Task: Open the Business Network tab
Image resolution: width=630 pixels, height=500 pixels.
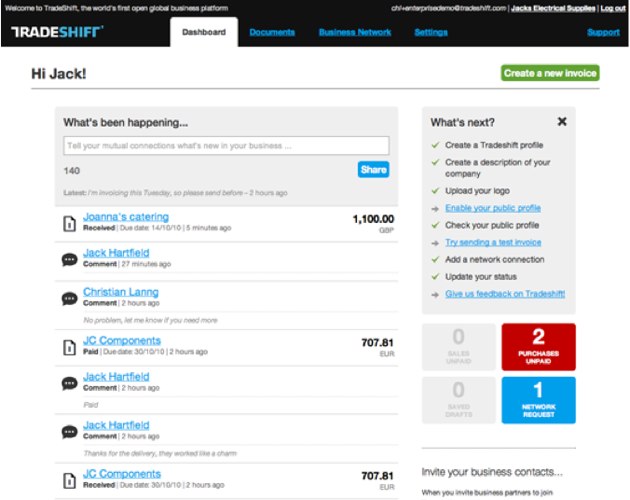Action: pos(355,32)
